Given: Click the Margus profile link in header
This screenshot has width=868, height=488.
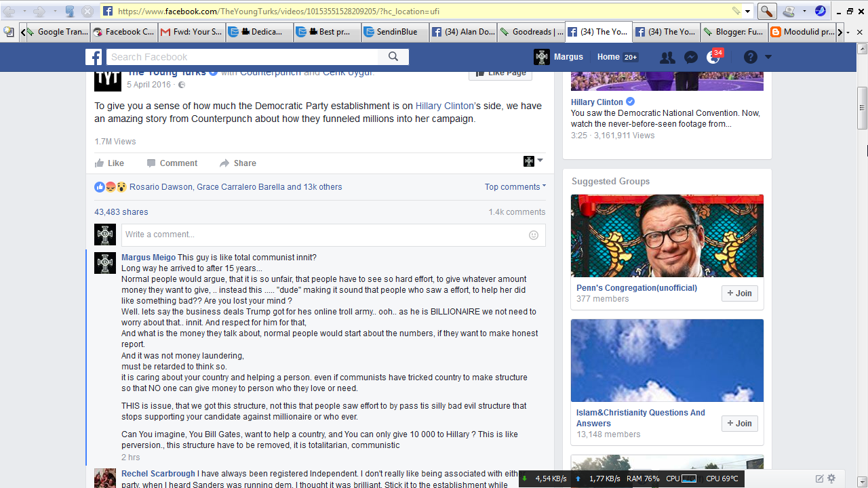Looking at the screenshot, I should coord(559,57).
